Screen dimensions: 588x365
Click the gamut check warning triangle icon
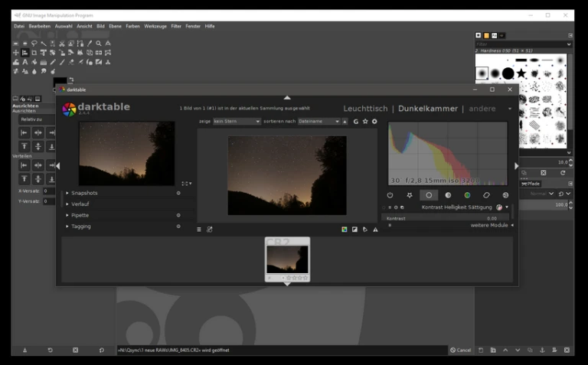click(375, 230)
